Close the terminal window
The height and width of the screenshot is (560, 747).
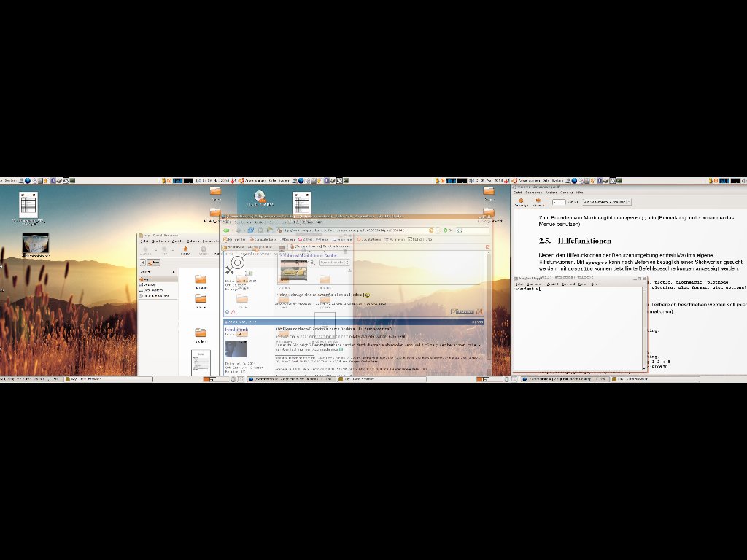(643, 279)
